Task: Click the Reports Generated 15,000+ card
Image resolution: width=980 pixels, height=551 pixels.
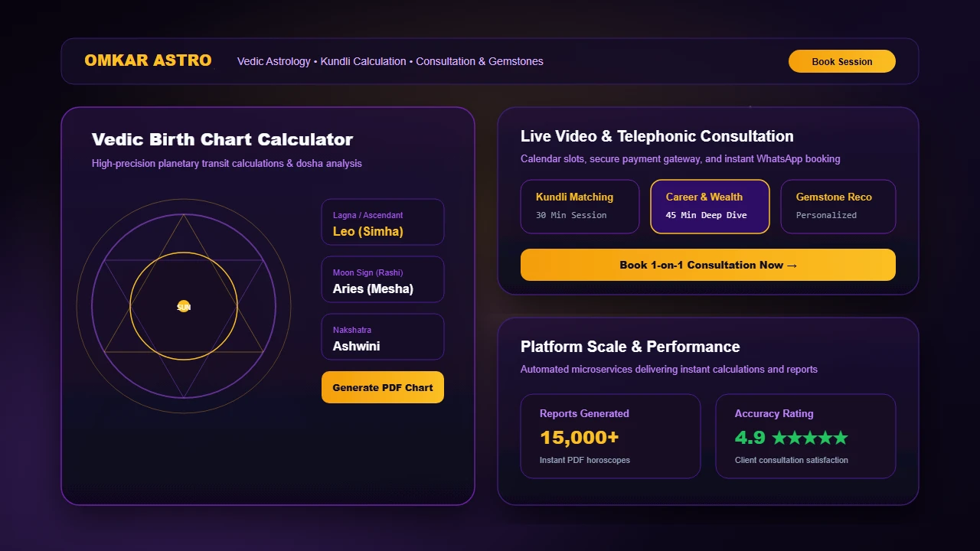Action: (x=610, y=436)
